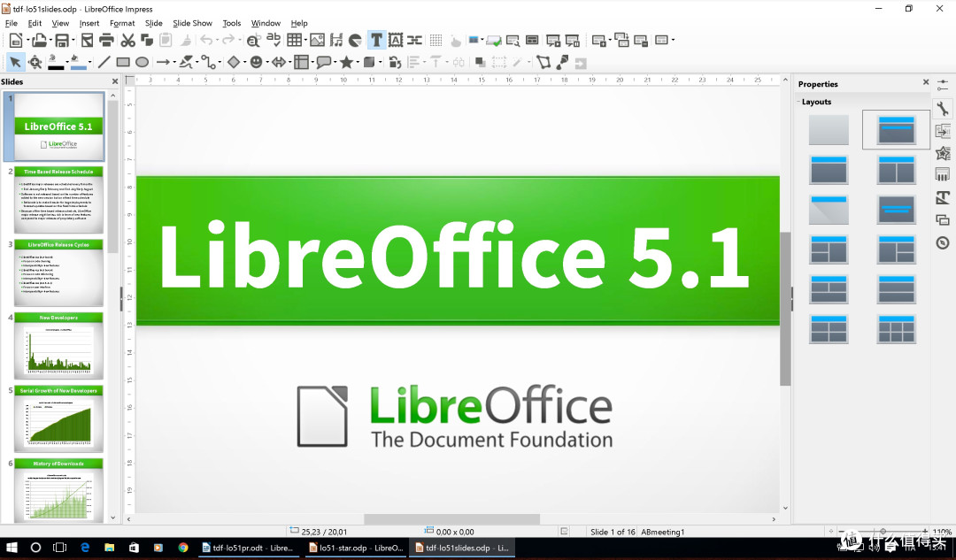This screenshot has width=956, height=560.
Task: Open the Navigator compass icon in sidebar
Action: [x=943, y=242]
